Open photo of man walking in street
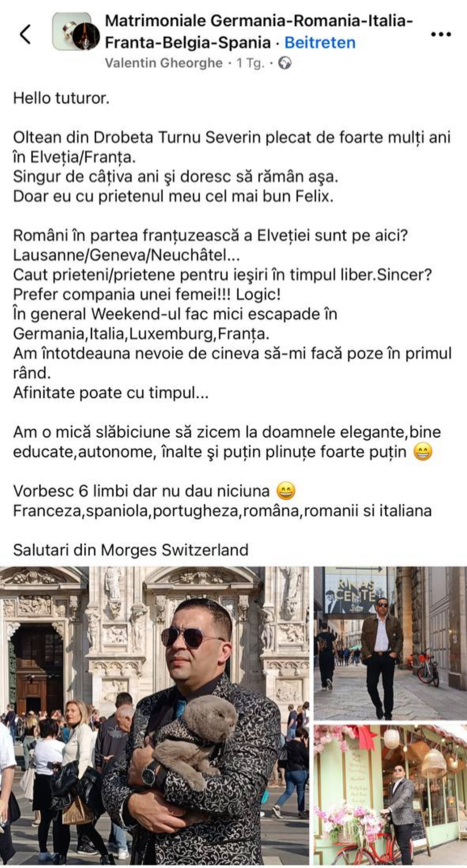The width and height of the screenshot is (467, 868). (x=390, y=643)
